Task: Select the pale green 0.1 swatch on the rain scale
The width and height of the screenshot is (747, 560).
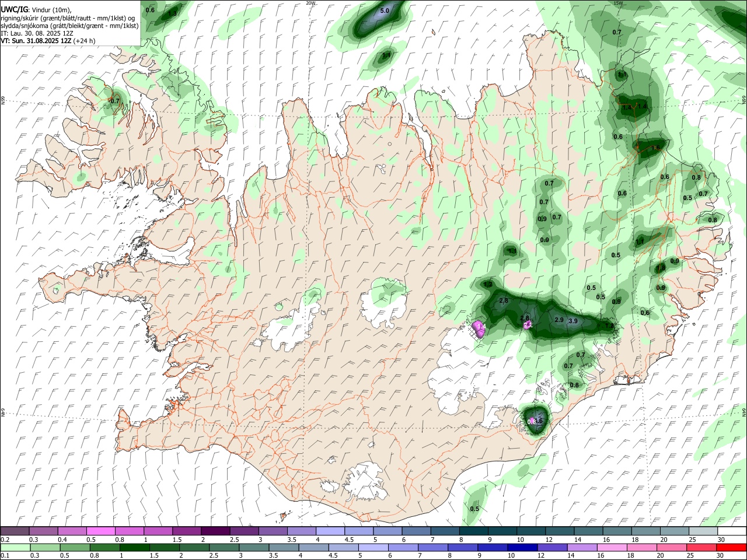Action: [15, 547]
